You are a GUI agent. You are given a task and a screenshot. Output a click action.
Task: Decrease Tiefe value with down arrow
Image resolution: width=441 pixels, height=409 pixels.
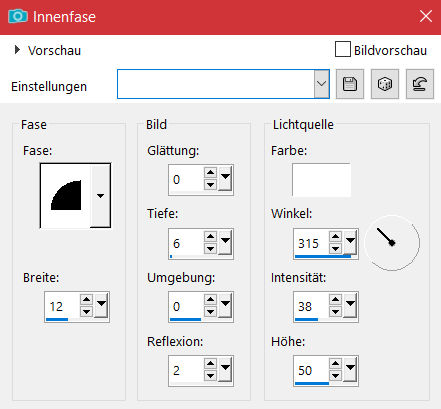[210, 249]
